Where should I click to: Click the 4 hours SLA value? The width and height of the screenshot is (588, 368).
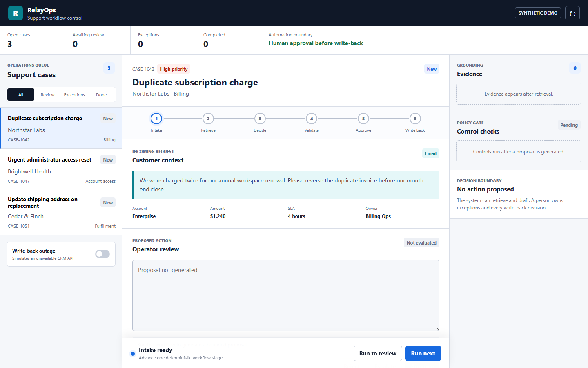296,216
